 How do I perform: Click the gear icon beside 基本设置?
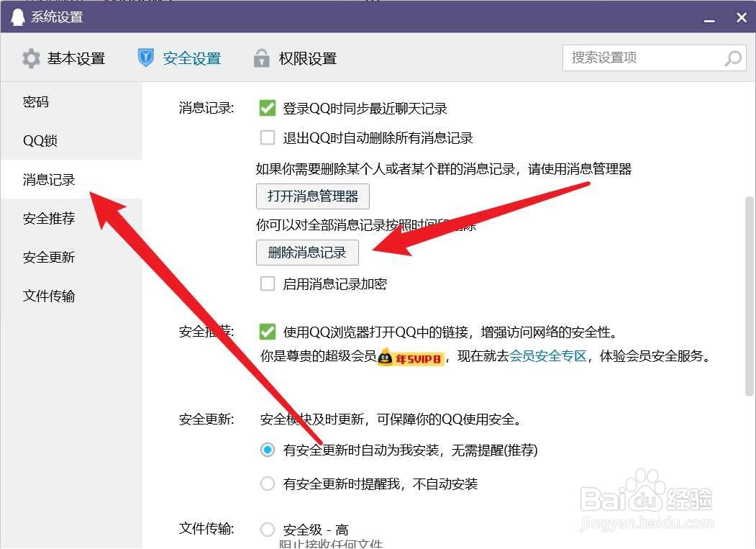point(31,58)
